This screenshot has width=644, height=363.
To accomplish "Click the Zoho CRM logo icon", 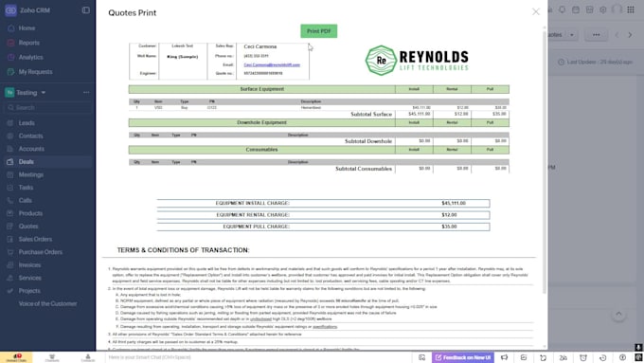I will pos(10,10).
